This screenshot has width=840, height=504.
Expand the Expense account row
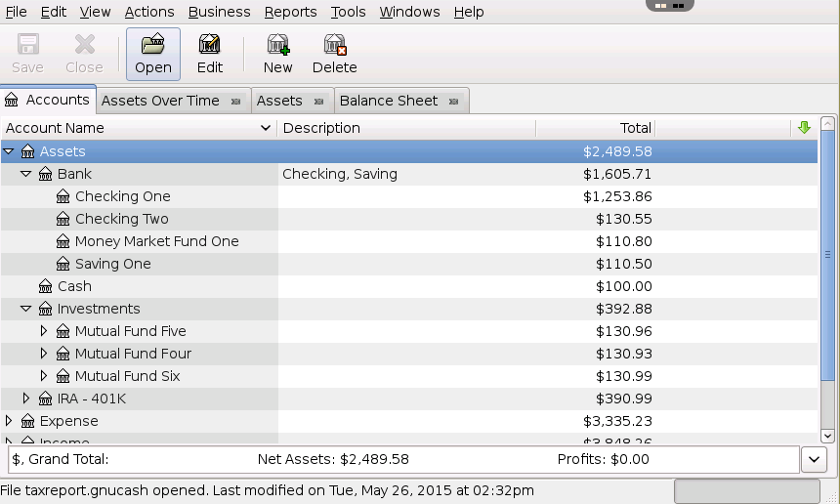point(9,421)
